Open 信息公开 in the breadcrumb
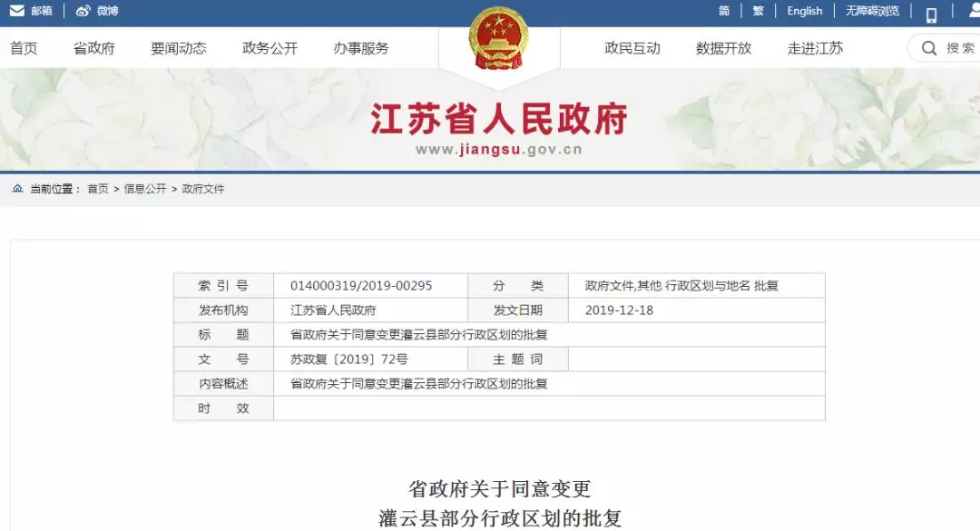The image size is (980, 531). pos(145,189)
